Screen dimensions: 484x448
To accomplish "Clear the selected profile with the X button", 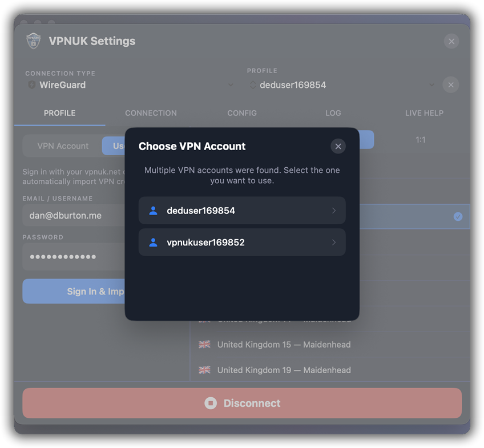I will [x=451, y=85].
